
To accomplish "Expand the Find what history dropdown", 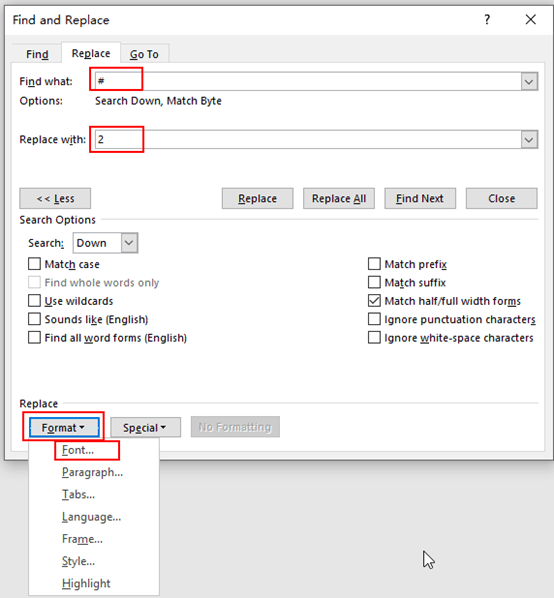I will coord(529,82).
